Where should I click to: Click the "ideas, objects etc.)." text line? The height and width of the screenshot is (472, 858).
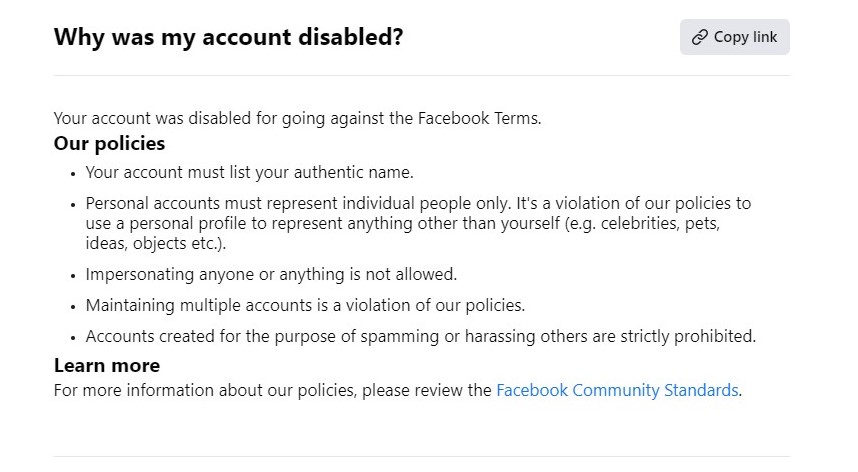pos(155,243)
